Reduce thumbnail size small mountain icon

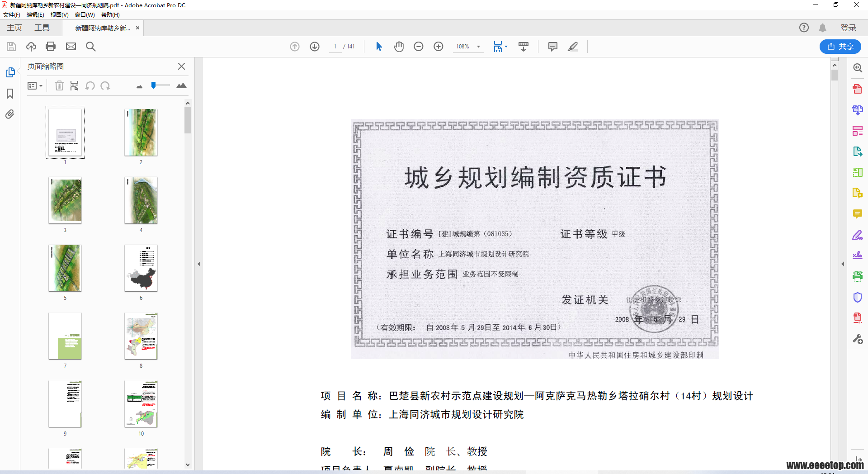(x=139, y=86)
